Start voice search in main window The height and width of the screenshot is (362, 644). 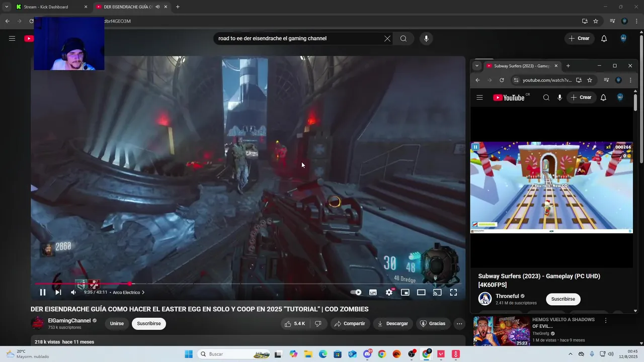click(x=426, y=39)
